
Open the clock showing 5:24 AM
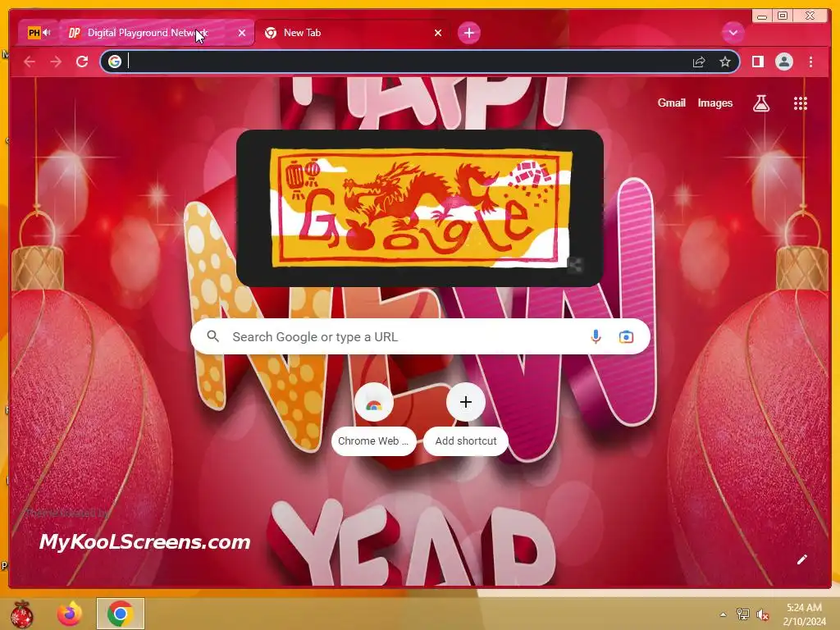pyautogui.click(x=804, y=614)
